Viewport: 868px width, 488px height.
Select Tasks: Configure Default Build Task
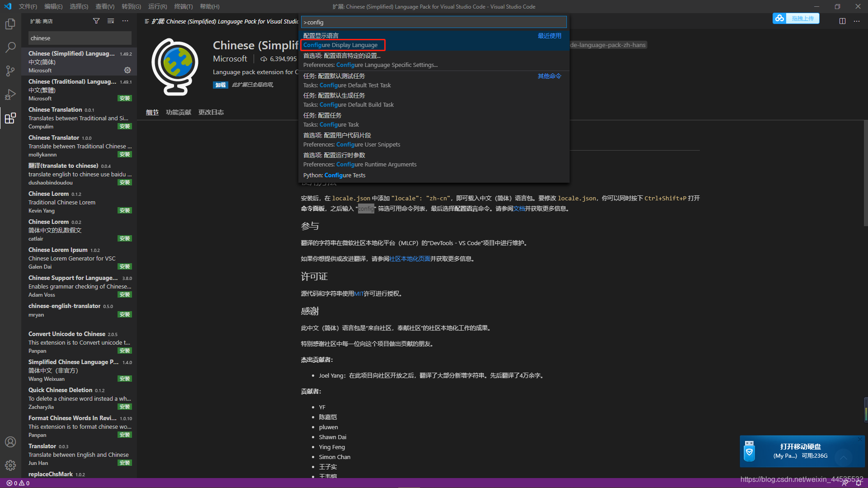[434, 100]
